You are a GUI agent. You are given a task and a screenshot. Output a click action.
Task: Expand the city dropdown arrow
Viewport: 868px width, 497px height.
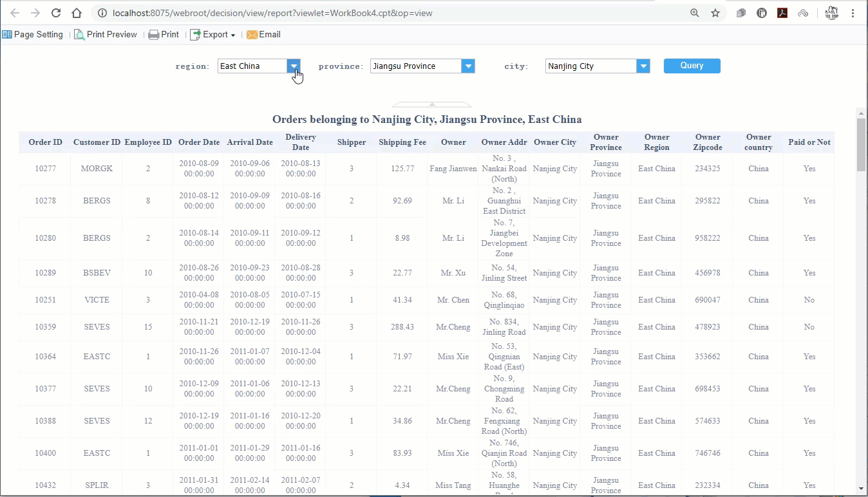[643, 66]
